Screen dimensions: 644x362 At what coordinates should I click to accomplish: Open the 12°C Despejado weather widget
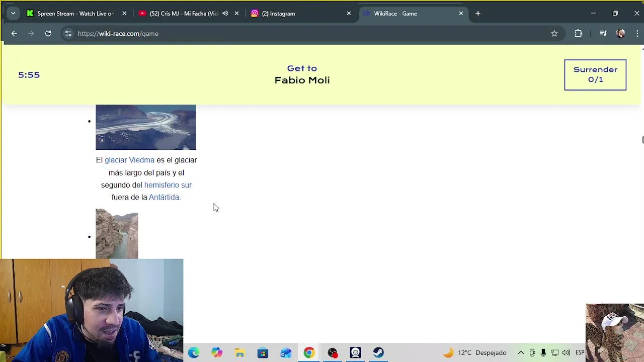click(474, 353)
